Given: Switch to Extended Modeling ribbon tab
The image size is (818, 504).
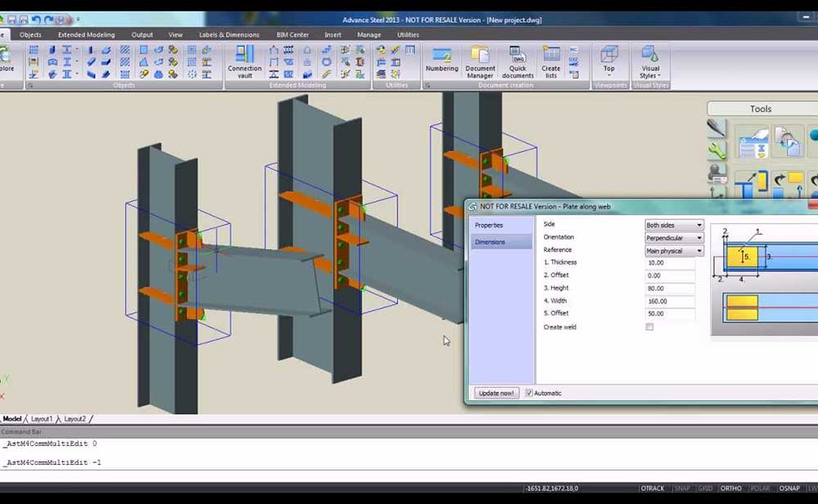Looking at the screenshot, I should click(86, 35).
